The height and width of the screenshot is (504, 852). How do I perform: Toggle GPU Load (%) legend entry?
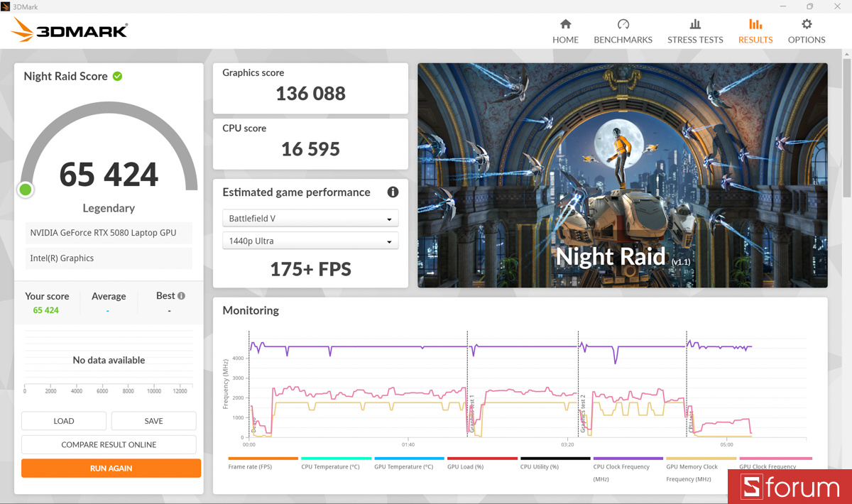point(482,463)
